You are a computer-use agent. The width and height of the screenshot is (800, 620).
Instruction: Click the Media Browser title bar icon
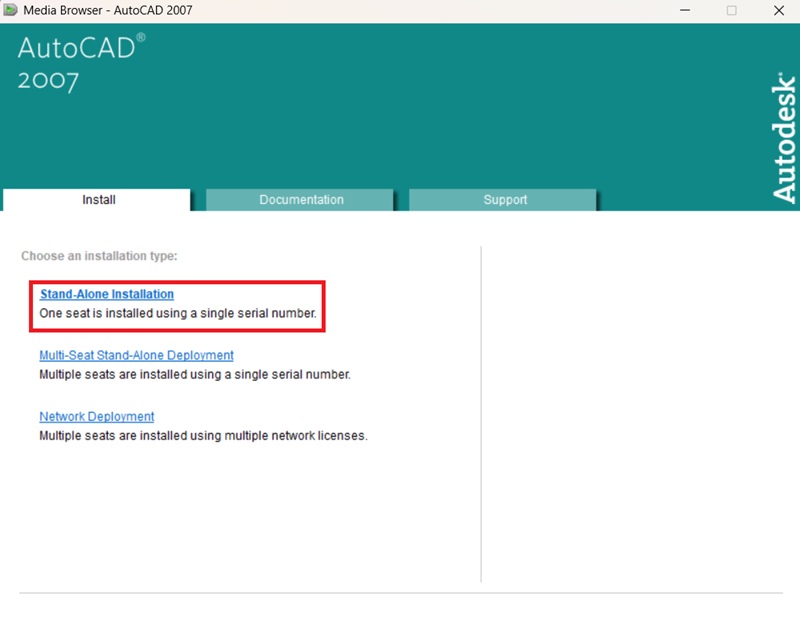tap(11, 10)
